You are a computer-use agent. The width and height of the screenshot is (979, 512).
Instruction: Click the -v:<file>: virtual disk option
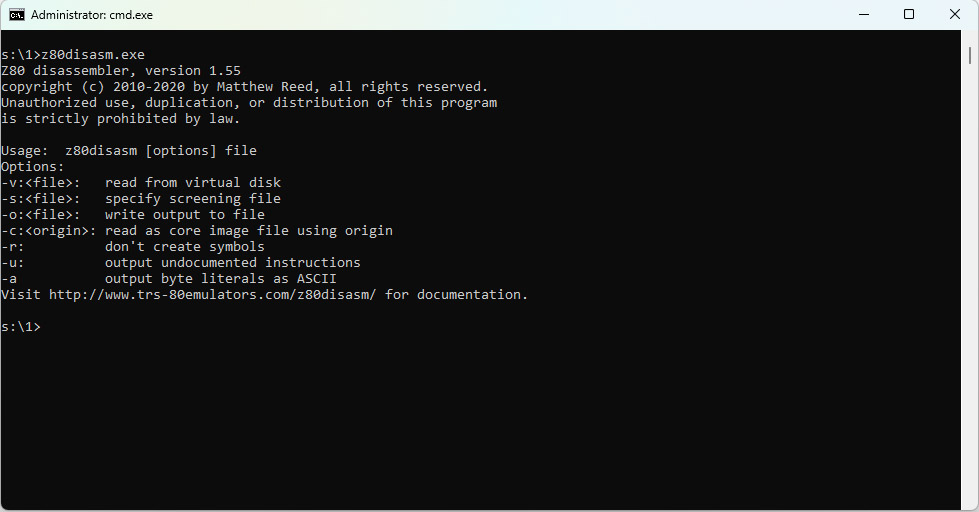point(141,183)
